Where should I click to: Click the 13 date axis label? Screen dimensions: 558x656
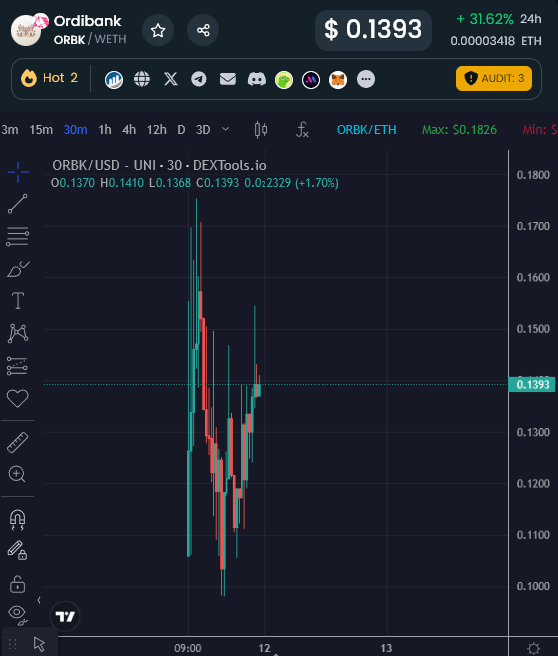click(386, 648)
